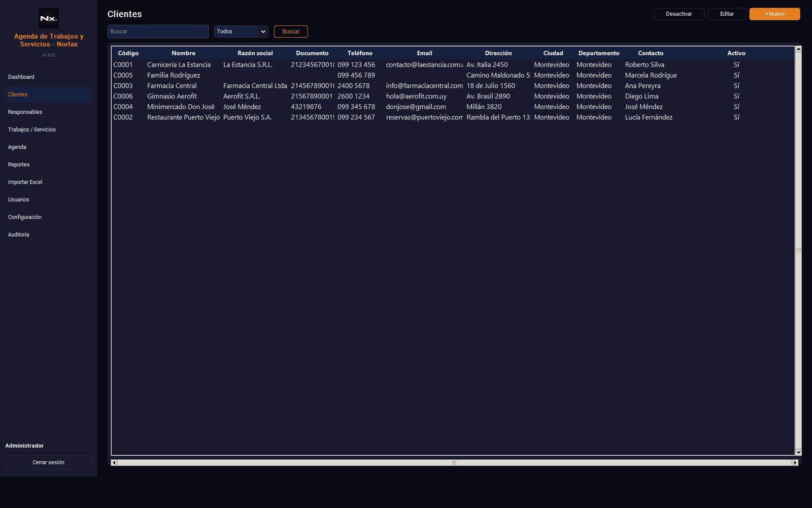This screenshot has width=812, height=508.
Task: Click the + Nuevo button
Action: (774, 14)
